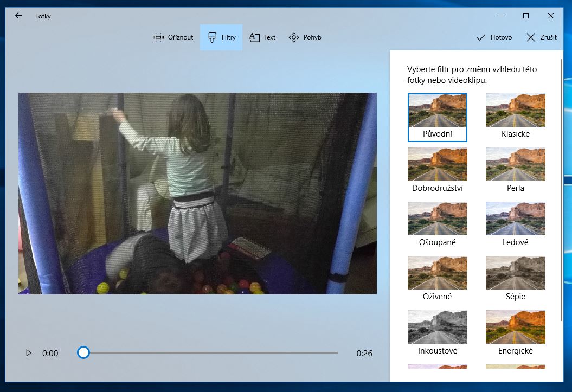This screenshot has width=572, height=392.
Task: Click the video timeline track
Action: (207, 352)
